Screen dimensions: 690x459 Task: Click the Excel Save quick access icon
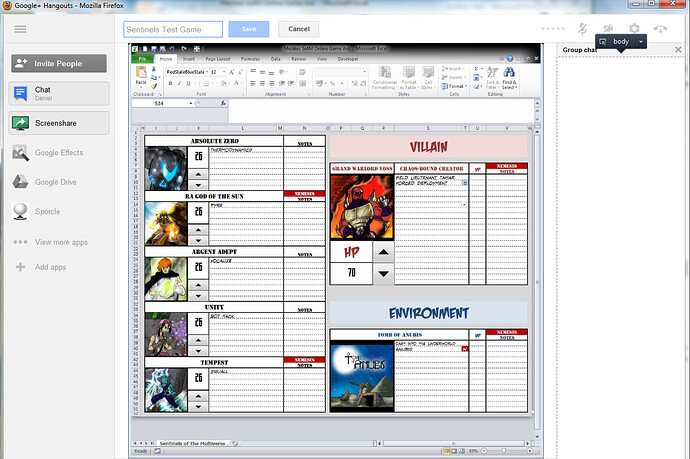(x=154, y=49)
